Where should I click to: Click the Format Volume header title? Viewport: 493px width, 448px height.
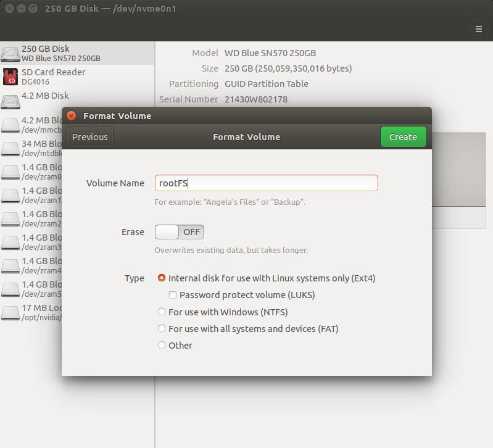click(247, 137)
